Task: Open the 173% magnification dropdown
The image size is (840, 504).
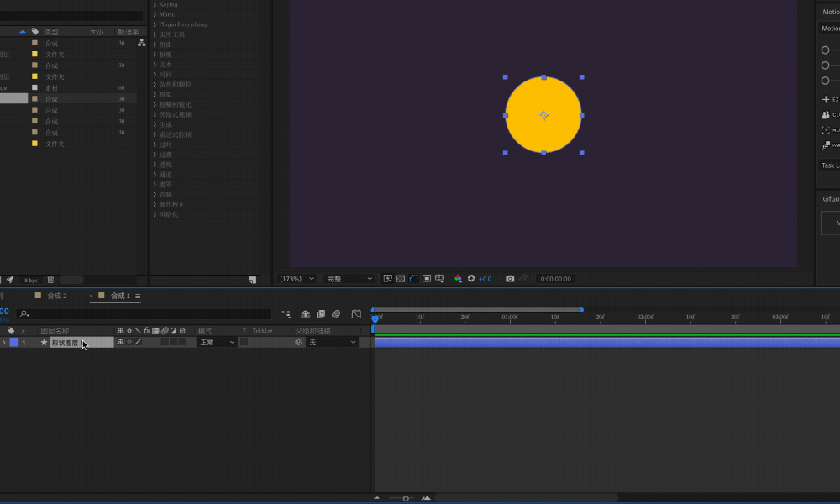Action: point(297,279)
